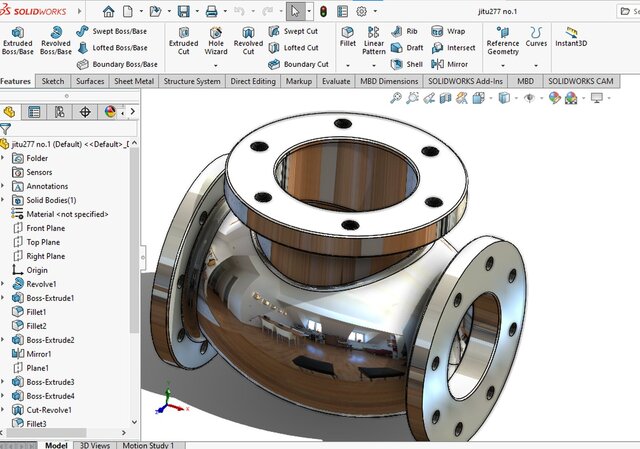Viewport: 640px width, 449px height.
Task: Click the Draft tool
Action: pos(407,48)
